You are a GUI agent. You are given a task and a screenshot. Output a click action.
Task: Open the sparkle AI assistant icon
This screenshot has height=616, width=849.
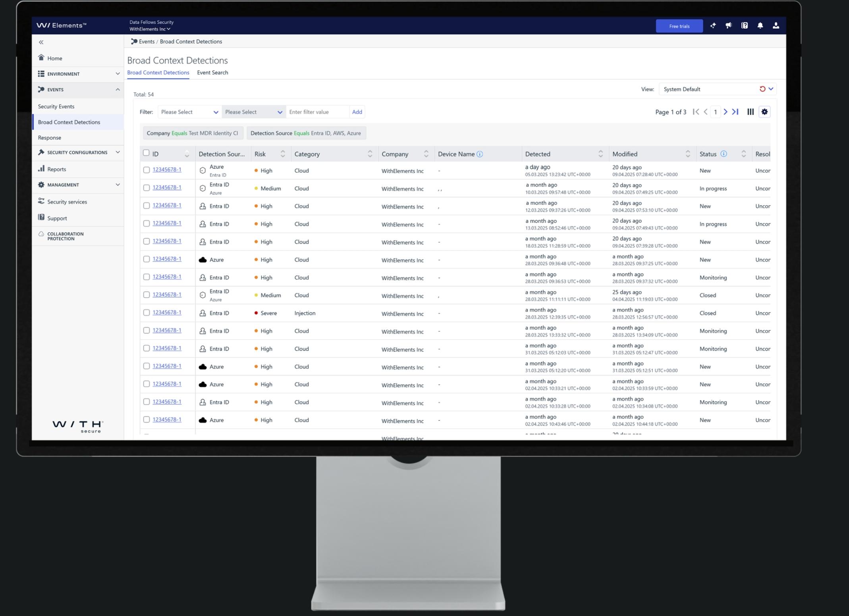pyautogui.click(x=713, y=26)
